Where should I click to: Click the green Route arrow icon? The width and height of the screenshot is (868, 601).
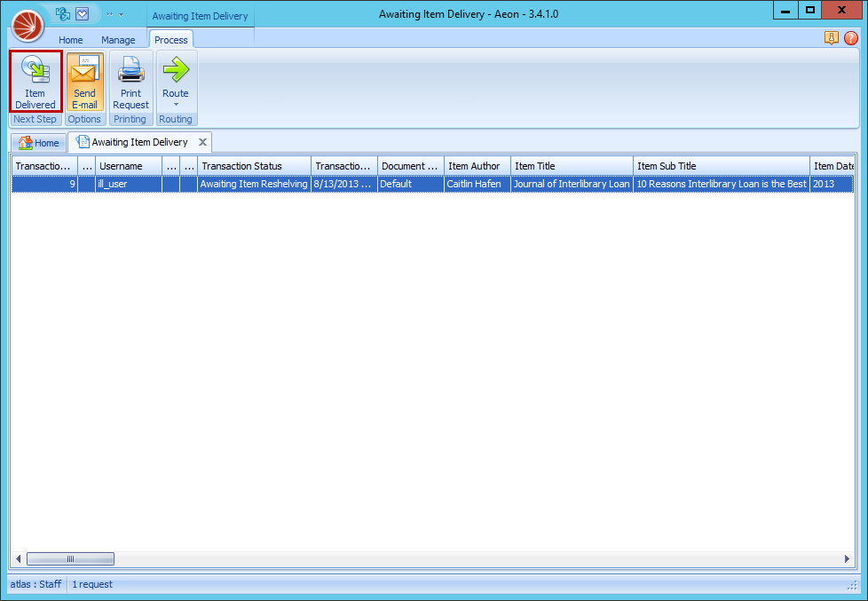176,69
